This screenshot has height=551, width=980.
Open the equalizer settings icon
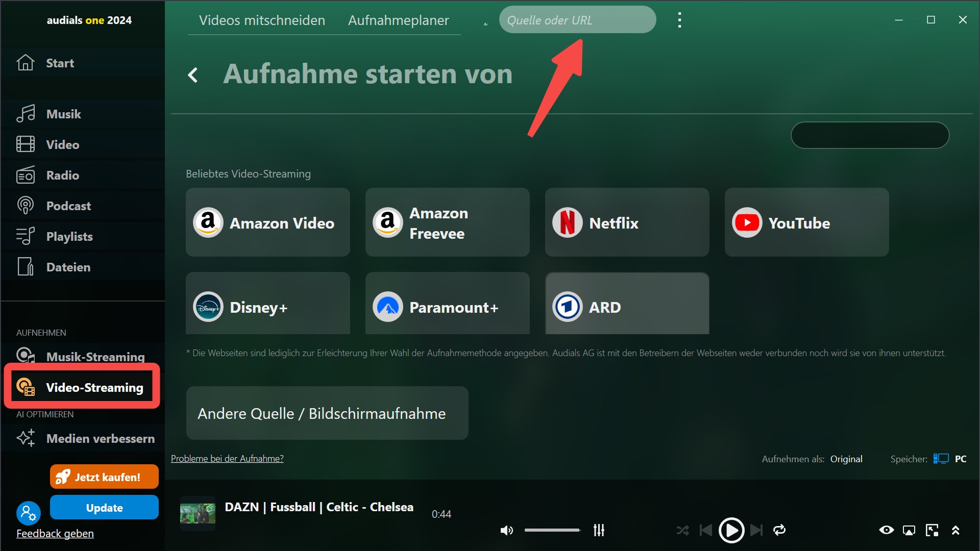(x=599, y=531)
